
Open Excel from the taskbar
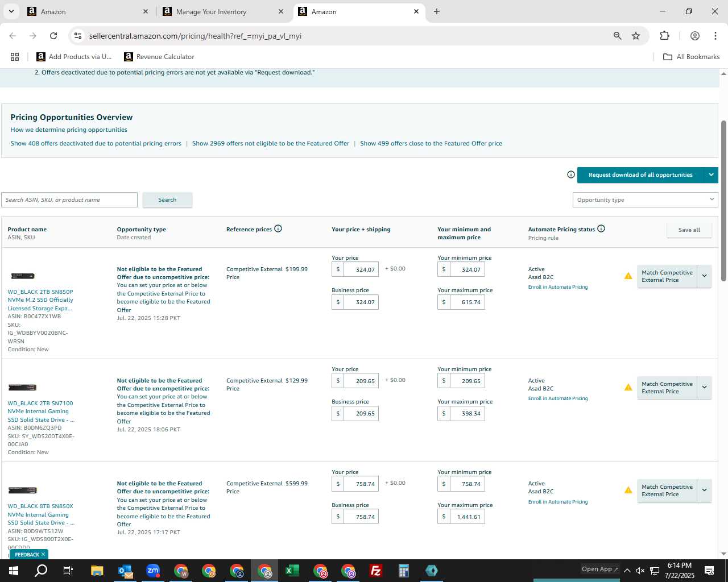tap(292, 571)
